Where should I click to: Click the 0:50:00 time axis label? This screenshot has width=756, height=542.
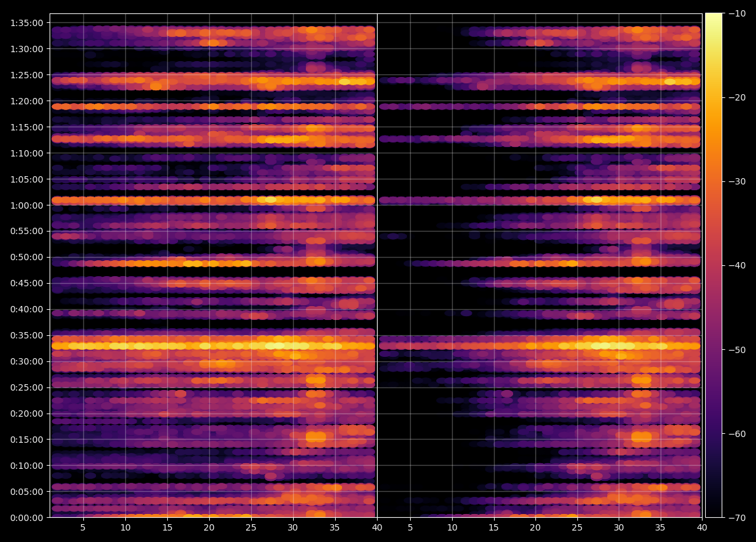27,258
